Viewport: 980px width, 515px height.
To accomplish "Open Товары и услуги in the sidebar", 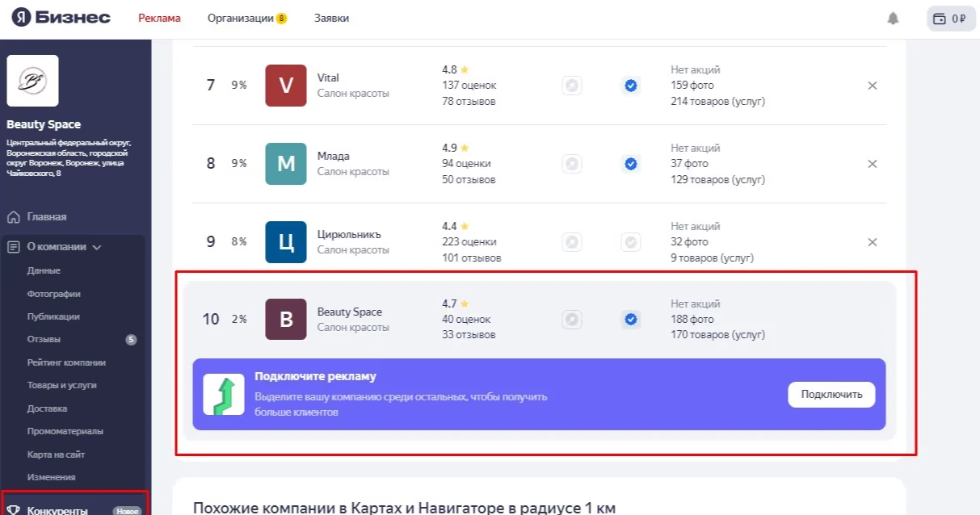I will tap(61, 385).
